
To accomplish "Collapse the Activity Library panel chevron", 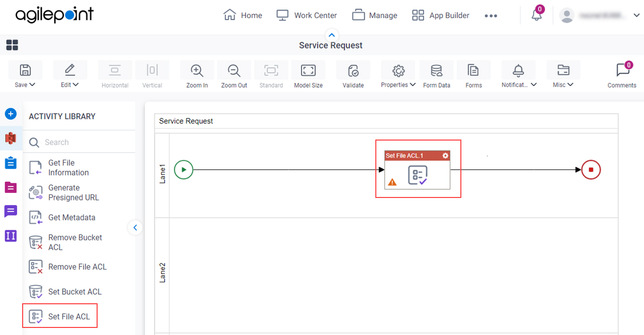I will pyautogui.click(x=135, y=228).
